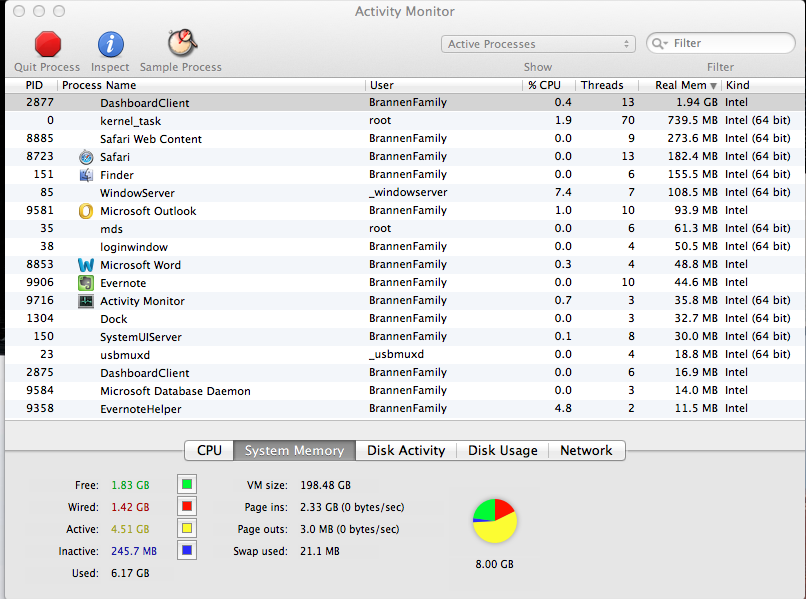Click the Inactive 245.7 MB value
The height and width of the screenshot is (599, 806).
134,551
